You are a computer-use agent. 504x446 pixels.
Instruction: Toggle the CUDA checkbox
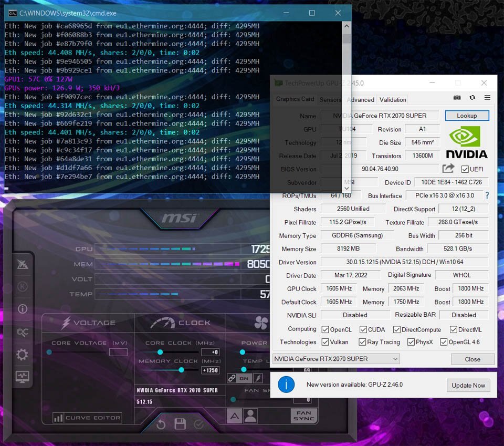[363, 329]
